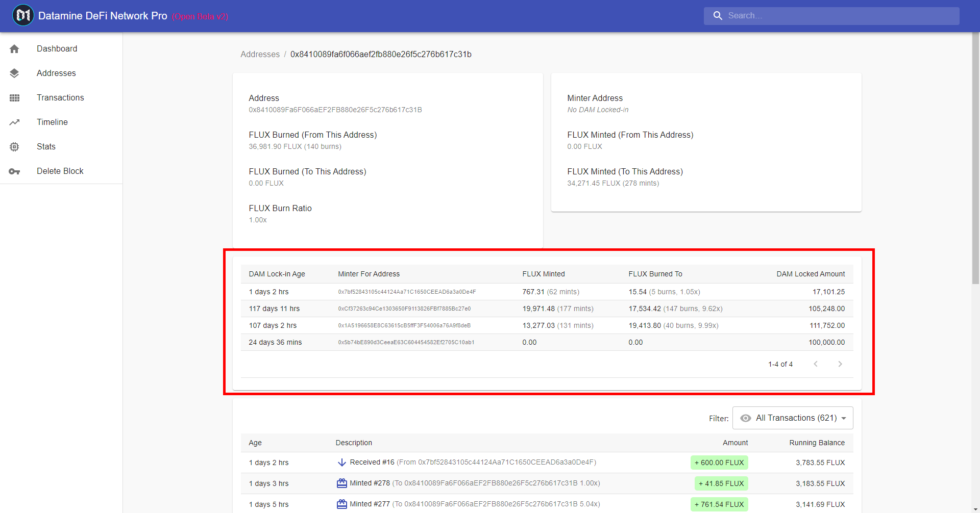The image size is (980, 513).
Task: Open Transactions from the sidebar
Action: click(x=61, y=98)
